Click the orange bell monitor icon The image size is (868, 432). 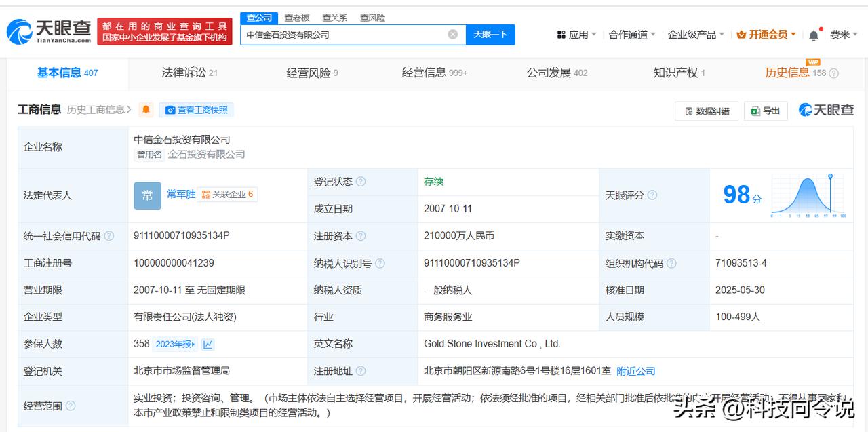[146, 110]
